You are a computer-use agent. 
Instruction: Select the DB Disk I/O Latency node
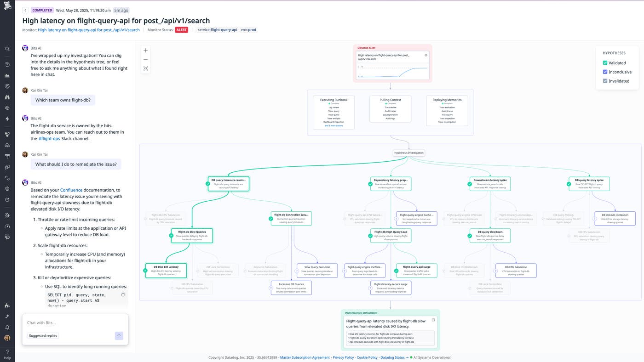(166, 270)
